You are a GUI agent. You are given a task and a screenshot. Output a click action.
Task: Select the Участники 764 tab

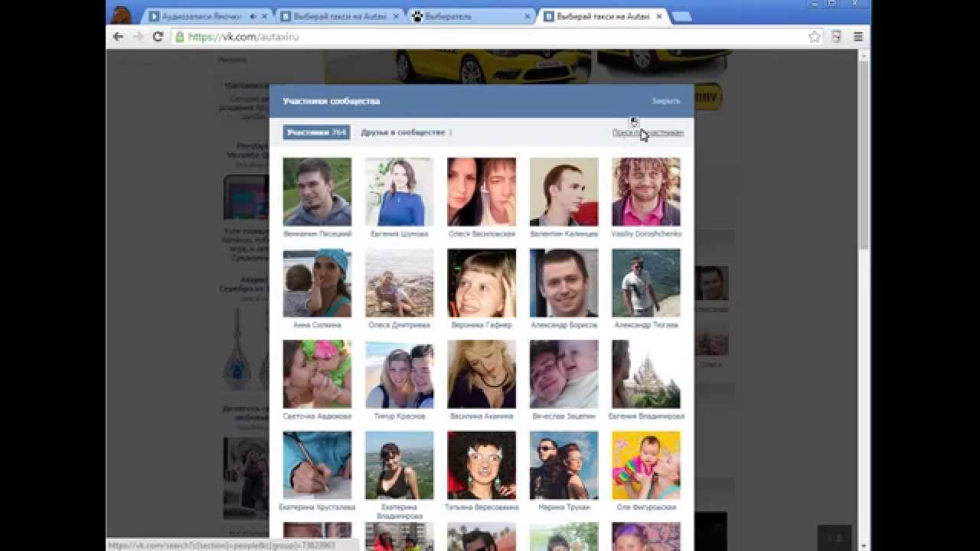316,132
